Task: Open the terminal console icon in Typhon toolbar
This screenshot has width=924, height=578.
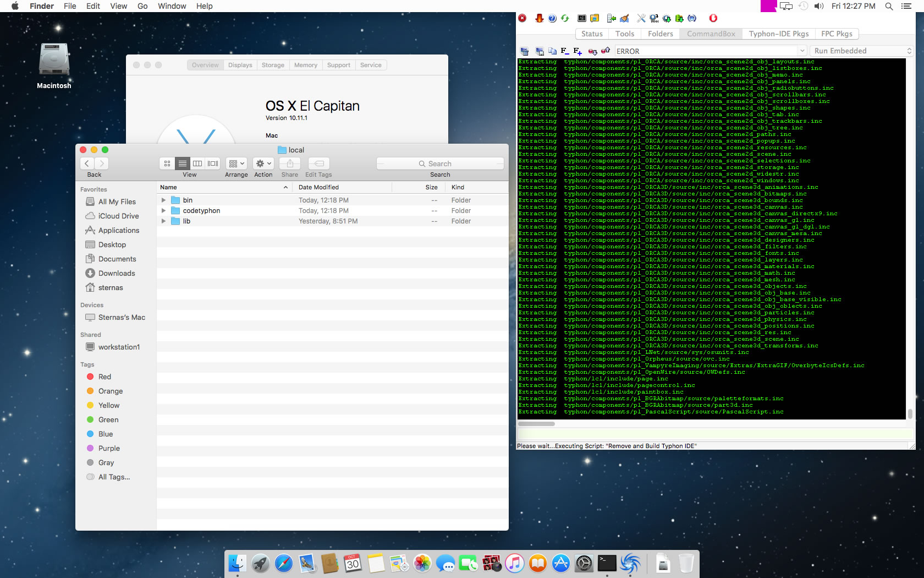Action: pos(582,18)
